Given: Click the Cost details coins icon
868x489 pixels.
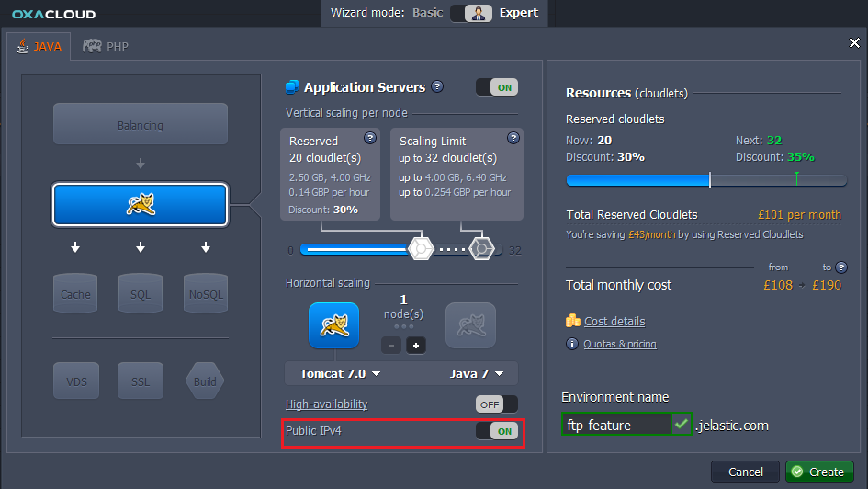Looking at the screenshot, I should point(573,321).
